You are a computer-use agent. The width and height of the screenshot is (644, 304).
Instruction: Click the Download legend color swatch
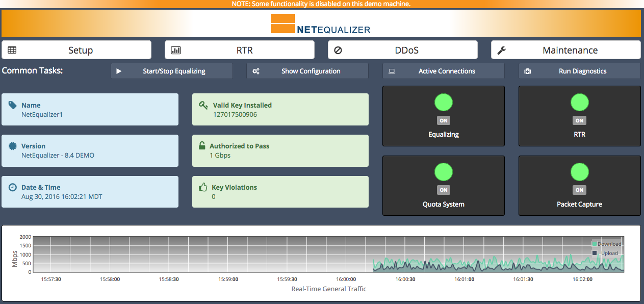tap(595, 244)
